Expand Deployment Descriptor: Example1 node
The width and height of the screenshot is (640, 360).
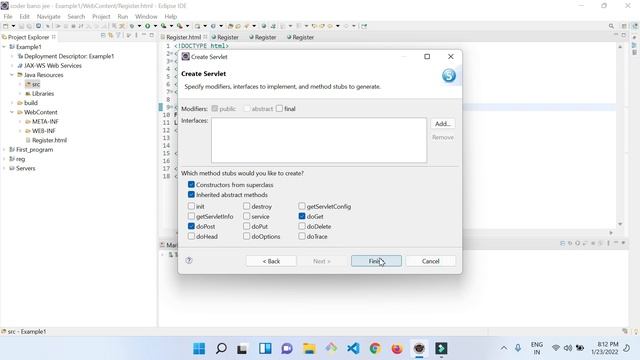(12, 56)
